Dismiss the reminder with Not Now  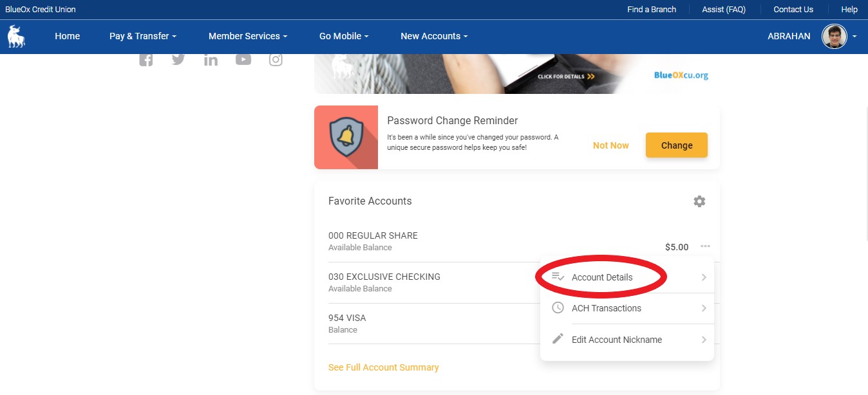(x=610, y=145)
